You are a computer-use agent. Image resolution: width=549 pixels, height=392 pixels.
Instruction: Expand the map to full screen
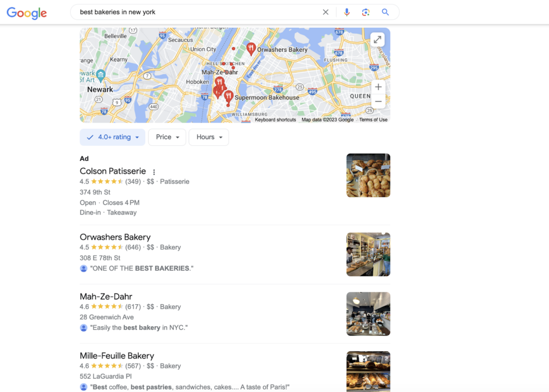[377, 40]
